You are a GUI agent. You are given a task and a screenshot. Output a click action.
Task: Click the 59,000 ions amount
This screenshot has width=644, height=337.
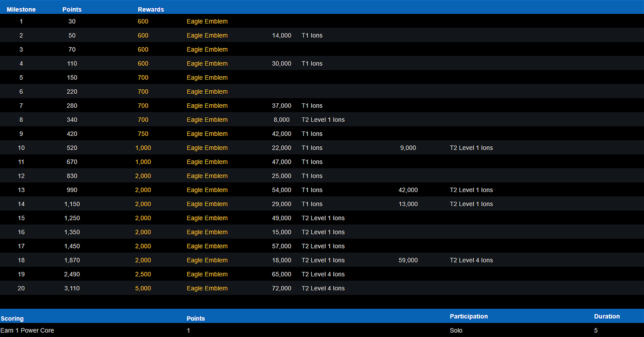tap(408, 260)
